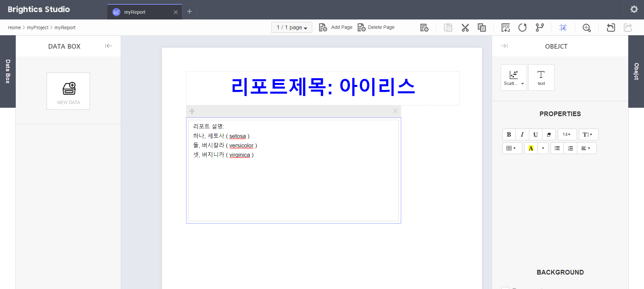Click the line 리포트 설명:

(208, 126)
